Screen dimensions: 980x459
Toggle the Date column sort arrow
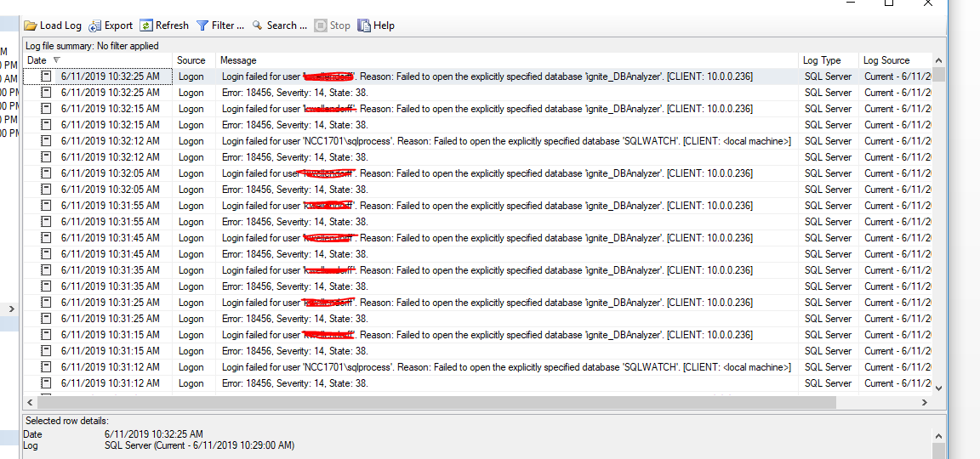(x=57, y=60)
